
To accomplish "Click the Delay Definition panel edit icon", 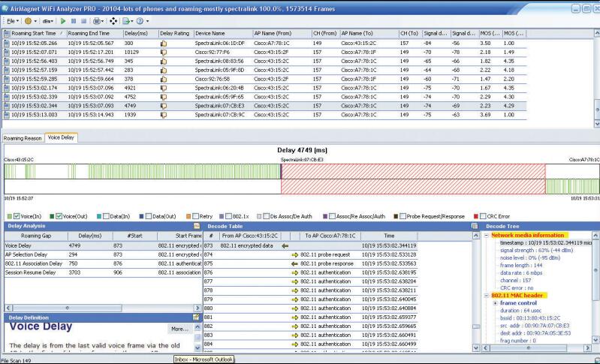I will tap(196, 317).
